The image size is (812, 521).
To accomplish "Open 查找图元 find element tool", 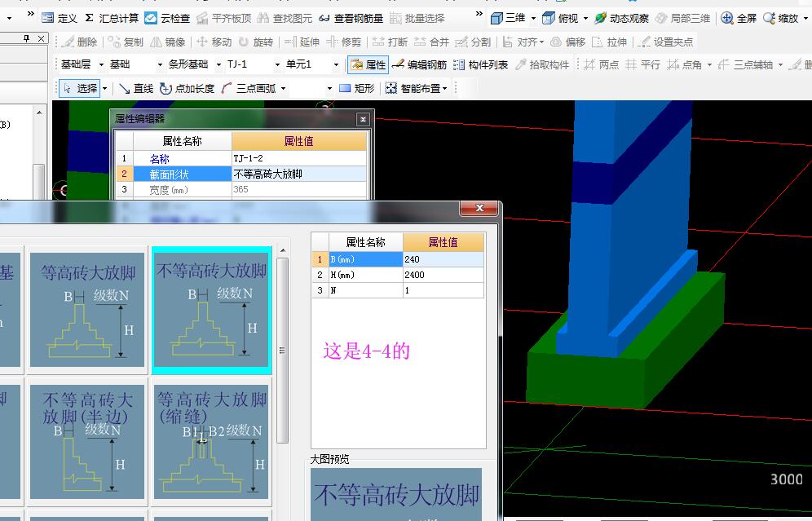I will click(285, 18).
